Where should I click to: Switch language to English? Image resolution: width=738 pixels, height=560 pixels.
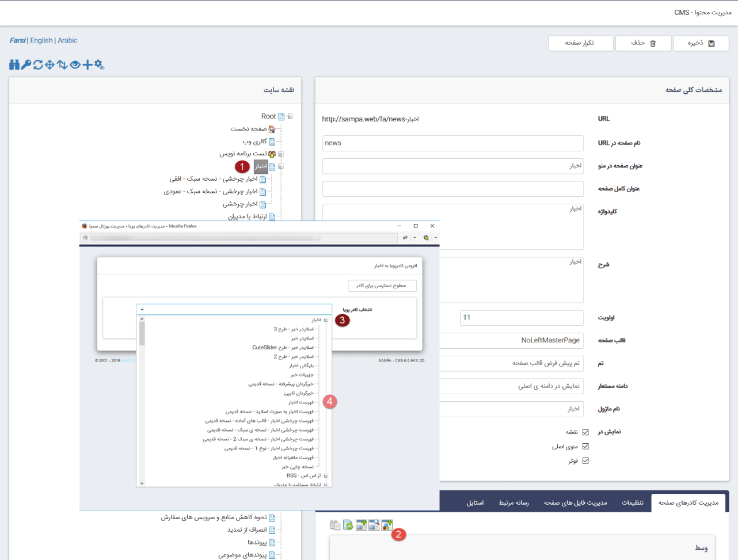click(41, 40)
